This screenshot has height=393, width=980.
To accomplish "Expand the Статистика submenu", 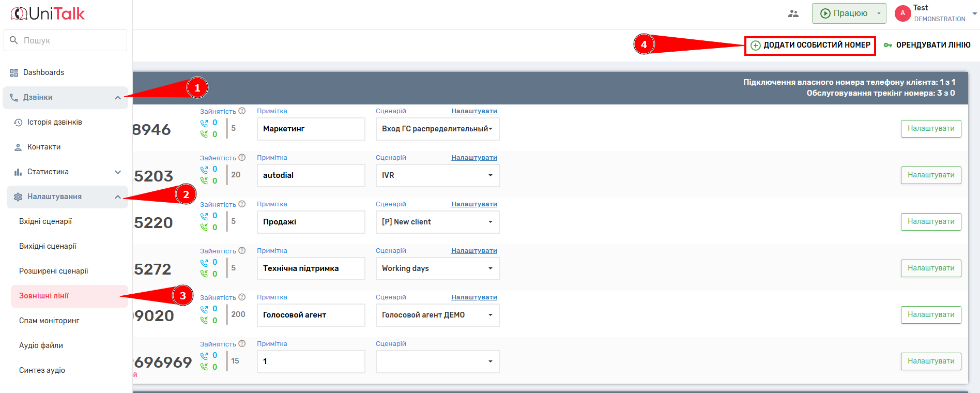I will [117, 172].
